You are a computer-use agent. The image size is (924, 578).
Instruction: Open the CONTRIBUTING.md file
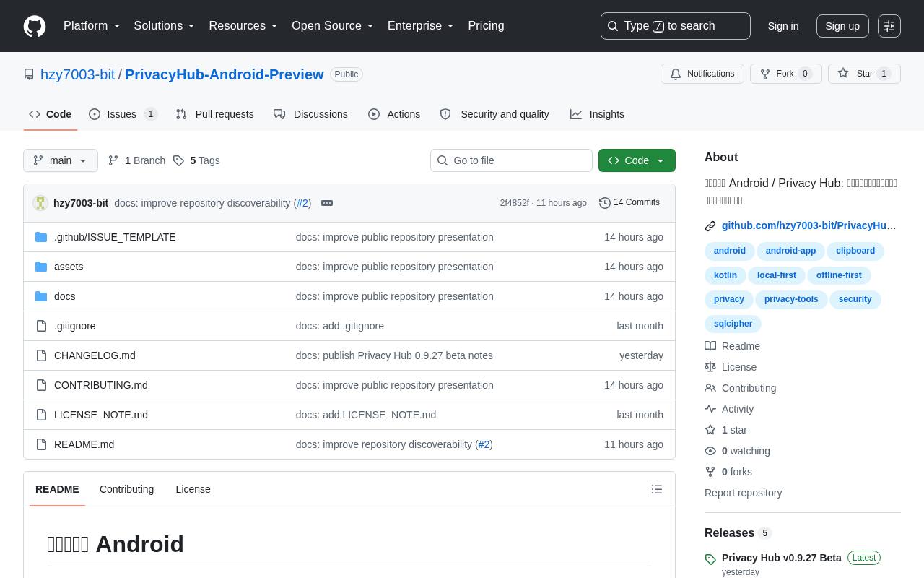pyautogui.click(x=101, y=385)
